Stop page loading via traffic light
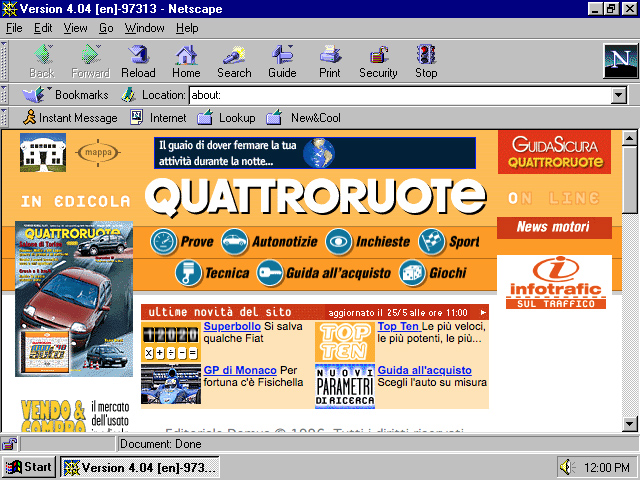 click(x=426, y=61)
